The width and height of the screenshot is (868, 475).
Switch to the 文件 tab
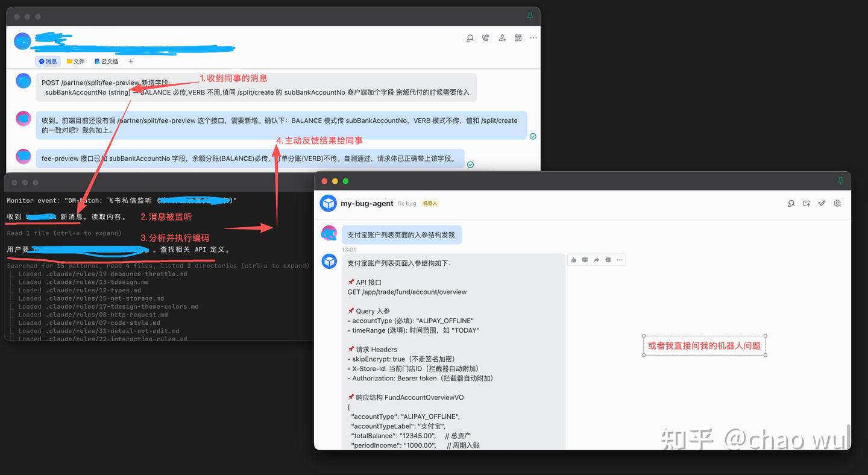click(x=75, y=61)
